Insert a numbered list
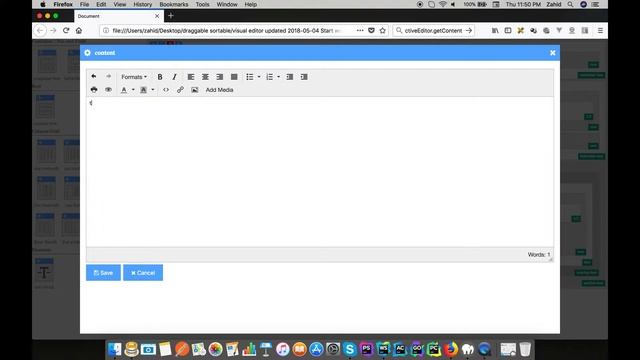 click(270, 77)
